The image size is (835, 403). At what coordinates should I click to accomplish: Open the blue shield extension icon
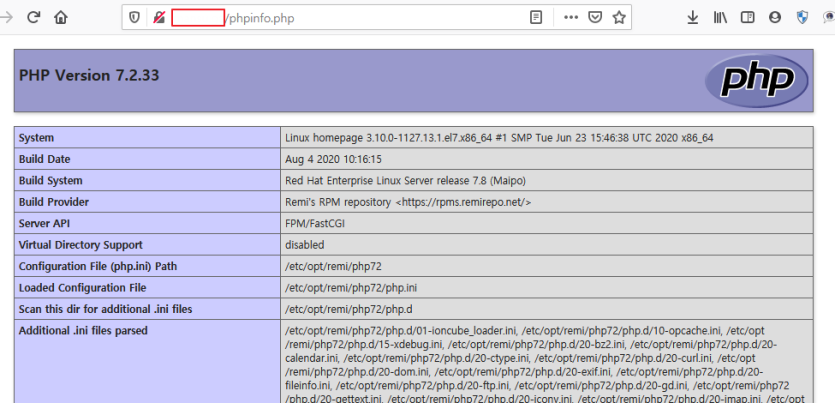click(802, 18)
